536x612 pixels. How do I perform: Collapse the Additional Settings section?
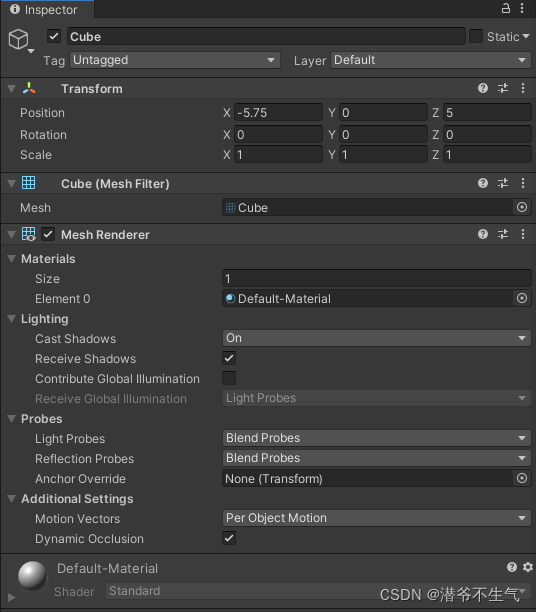pos(12,499)
